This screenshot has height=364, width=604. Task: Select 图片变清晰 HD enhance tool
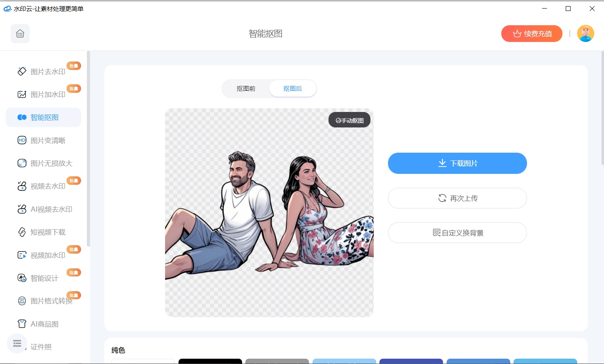point(48,140)
